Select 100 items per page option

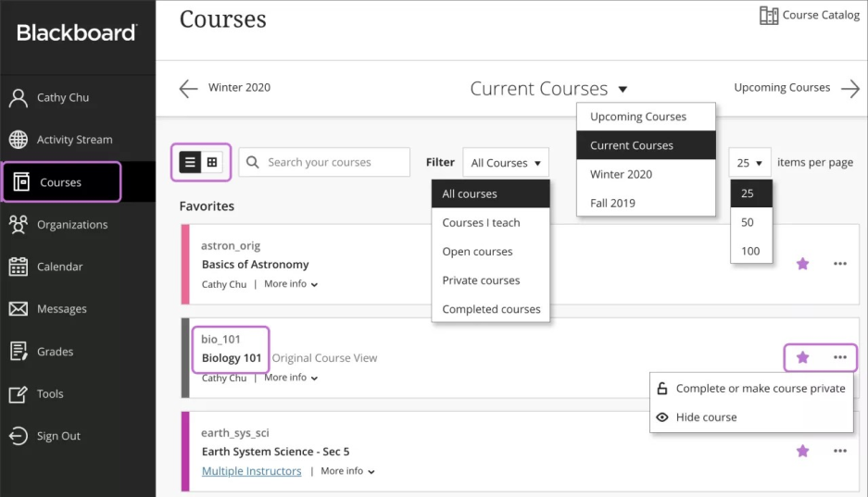pos(751,251)
